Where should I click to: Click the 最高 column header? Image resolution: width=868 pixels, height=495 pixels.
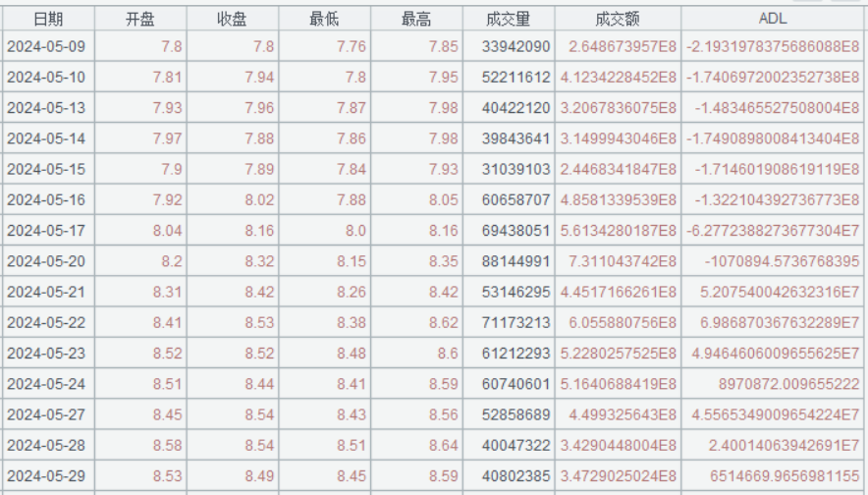[415, 19]
